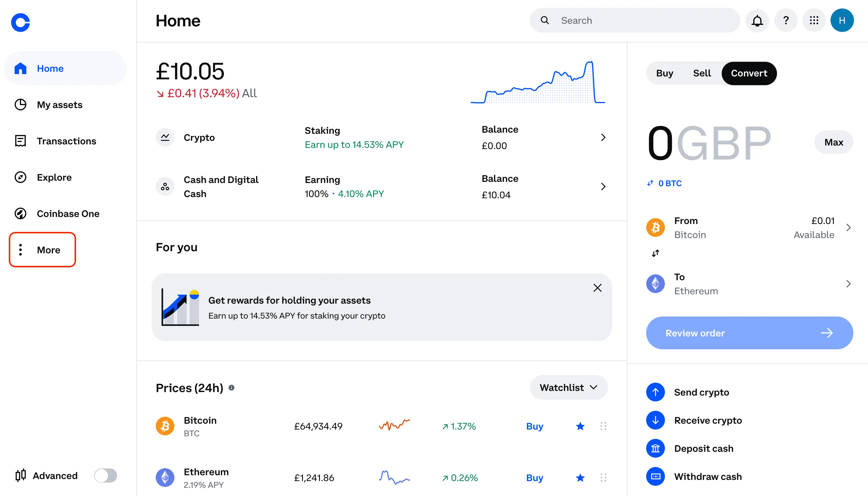Click the swap arrows between From and To

coord(655,253)
